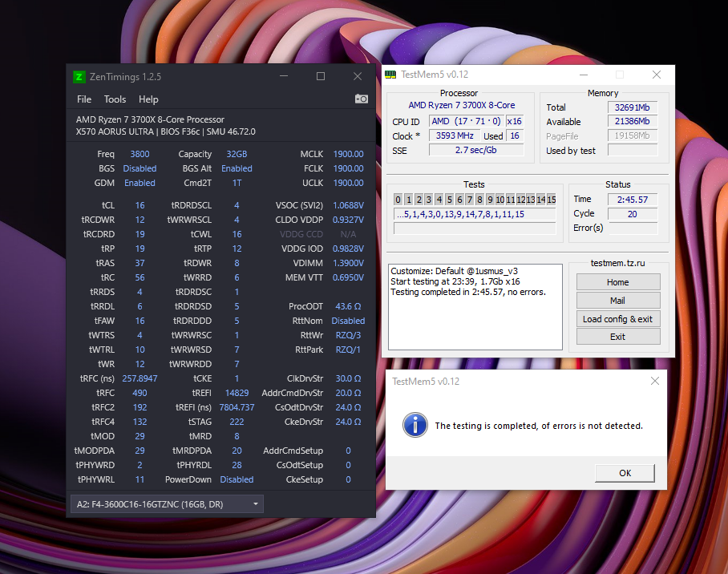The height and width of the screenshot is (574, 728).
Task: Click the CPU ID value AMD (17·71·0)
Action: (466, 121)
